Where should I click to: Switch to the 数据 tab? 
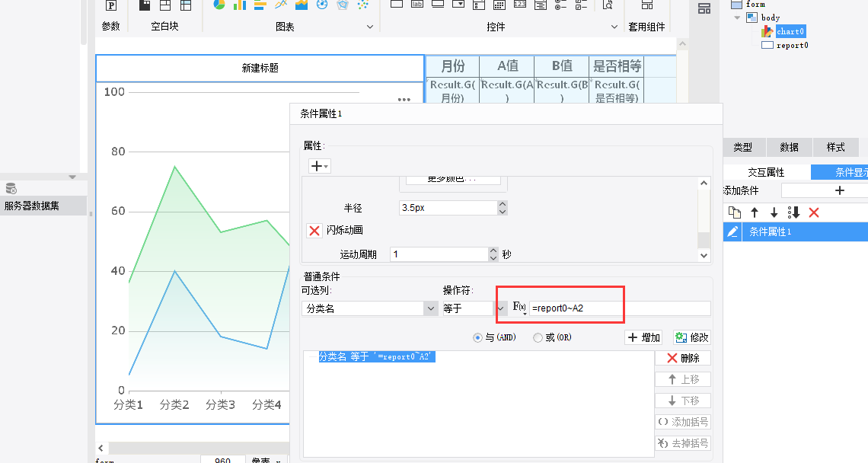coord(790,147)
